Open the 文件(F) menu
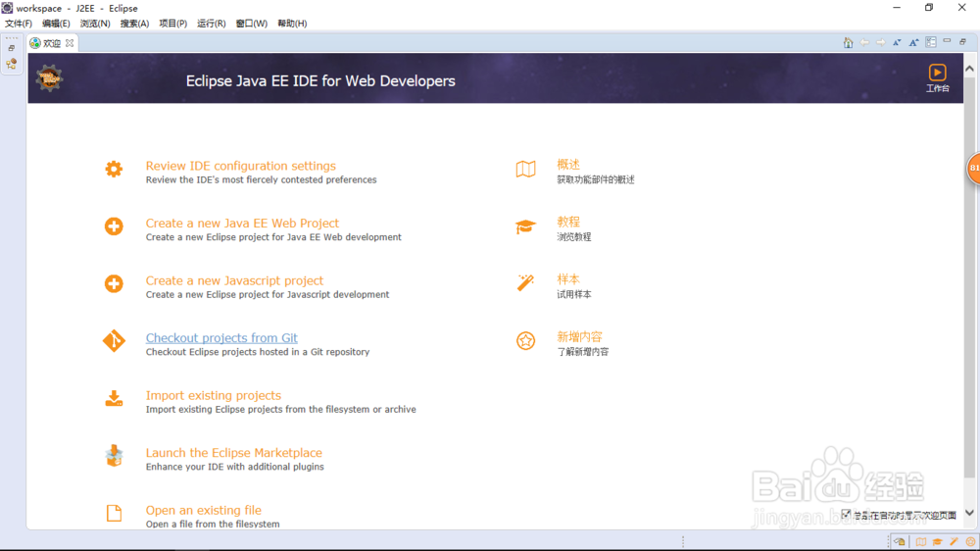This screenshot has height=551, width=980. [18, 24]
